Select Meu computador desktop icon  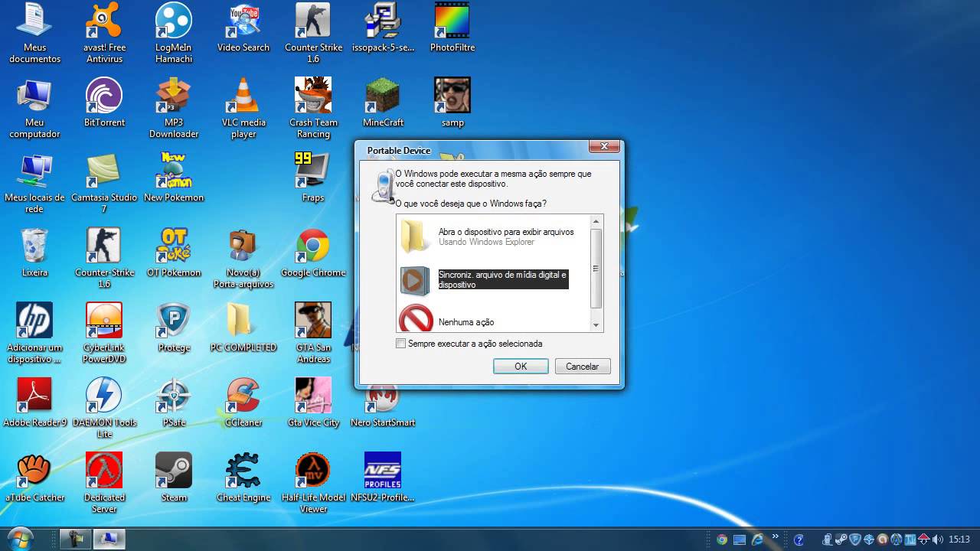tap(34, 108)
